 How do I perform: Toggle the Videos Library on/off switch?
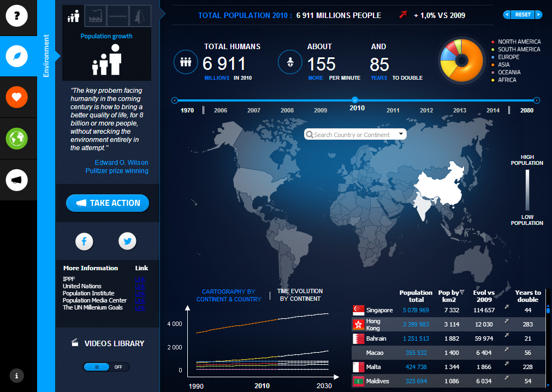(x=106, y=367)
